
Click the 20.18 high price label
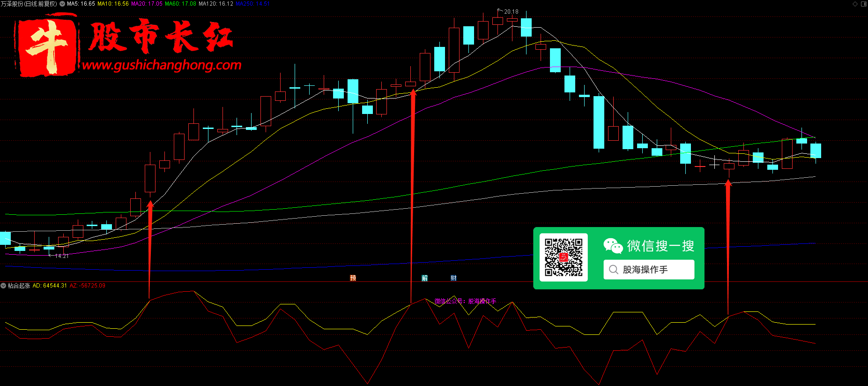click(x=511, y=12)
